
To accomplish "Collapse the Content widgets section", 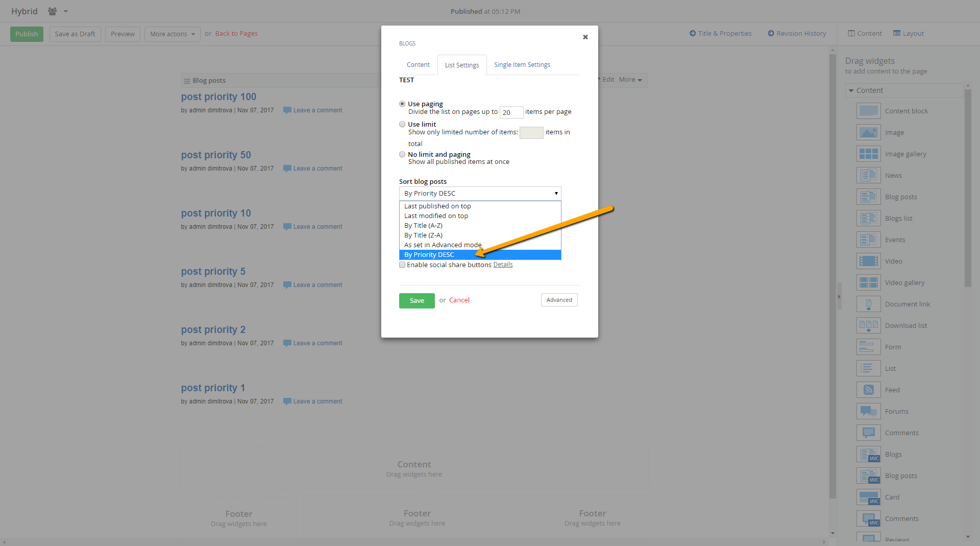I will pyautogui.click(x=851, y=90).
